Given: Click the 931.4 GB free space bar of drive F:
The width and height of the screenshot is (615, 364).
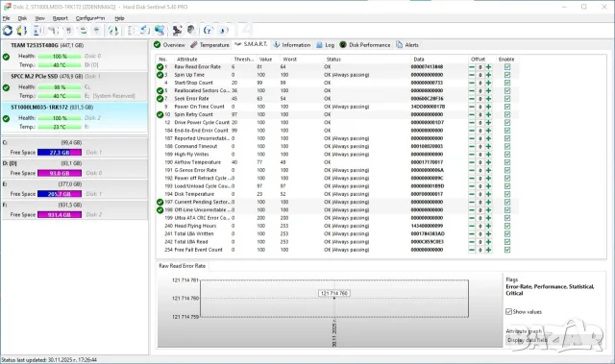Looking at the screenshot, I should [60, 214].
